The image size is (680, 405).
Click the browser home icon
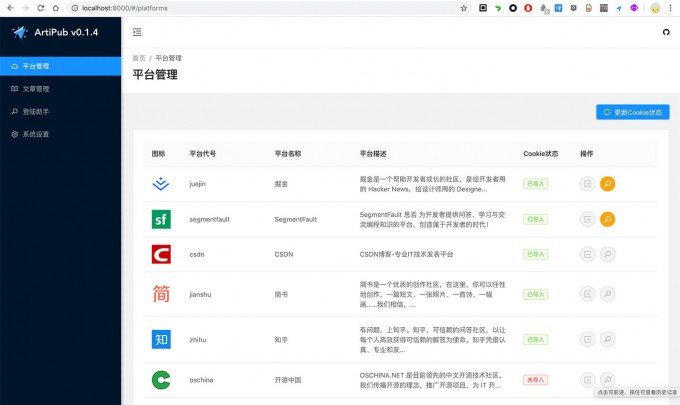point(56,8)
